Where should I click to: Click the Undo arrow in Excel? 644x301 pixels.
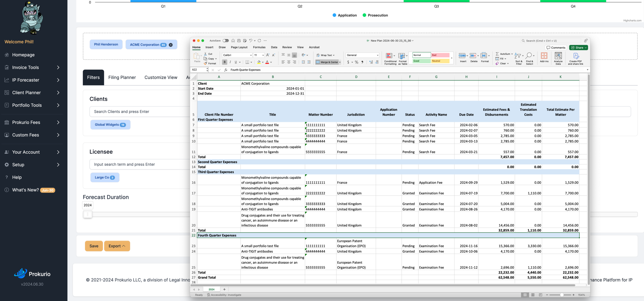(251, 41)
